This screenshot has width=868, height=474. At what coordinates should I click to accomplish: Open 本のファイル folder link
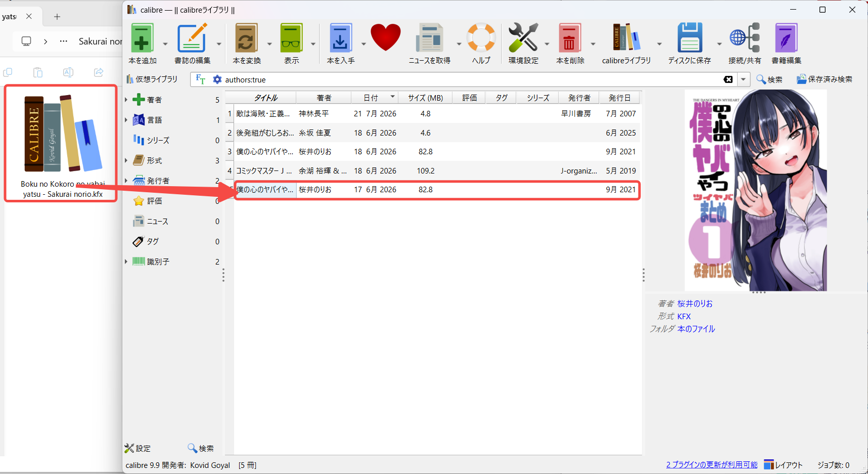(x=696, y=329)
